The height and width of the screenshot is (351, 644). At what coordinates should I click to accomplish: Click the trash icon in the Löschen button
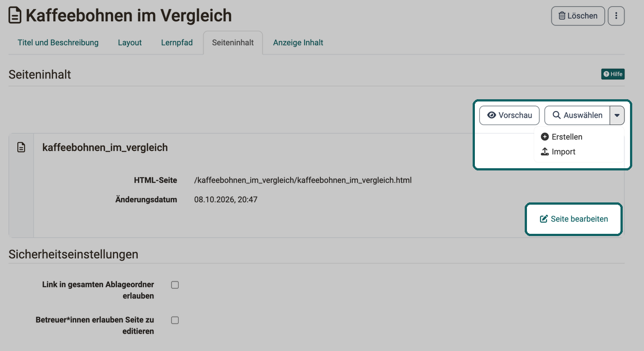tap(562, 16)
